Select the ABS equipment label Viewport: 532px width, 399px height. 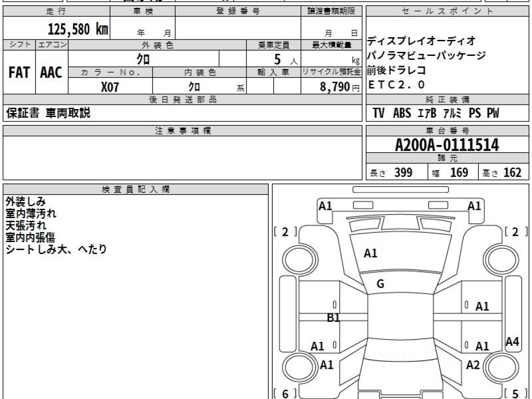pyautogui.click(x=402, y=113)
